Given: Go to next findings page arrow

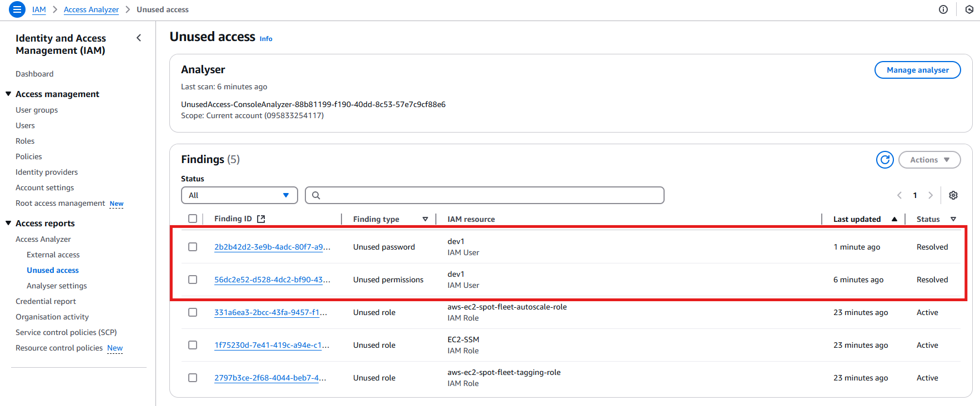Looking at the screenshot, I should point(931,195).
